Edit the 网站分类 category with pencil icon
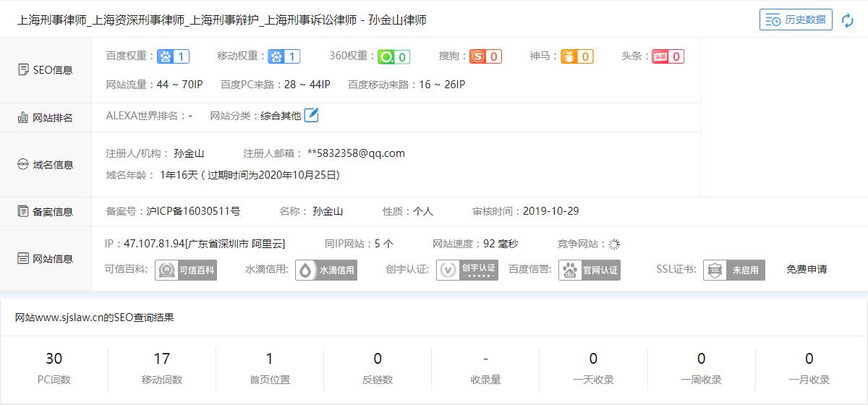This screenshot has width=868, height=405. tap(311, 115)
